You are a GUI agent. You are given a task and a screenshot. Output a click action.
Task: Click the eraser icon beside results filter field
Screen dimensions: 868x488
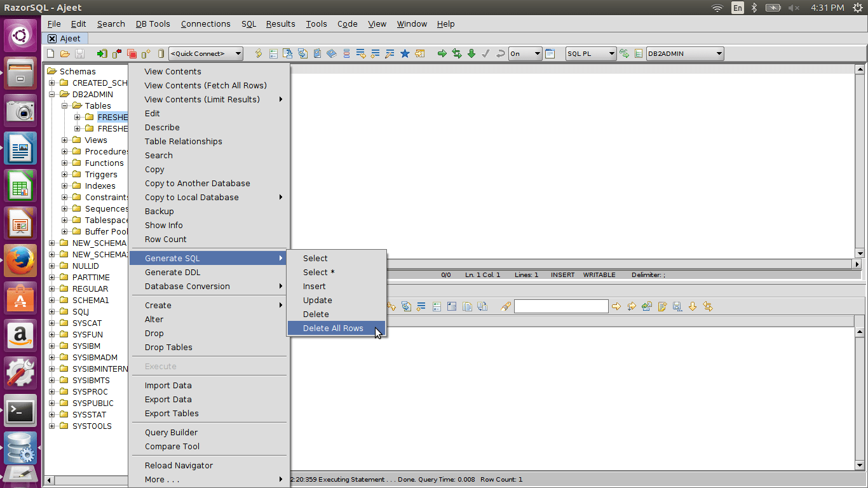click(506, 307)
